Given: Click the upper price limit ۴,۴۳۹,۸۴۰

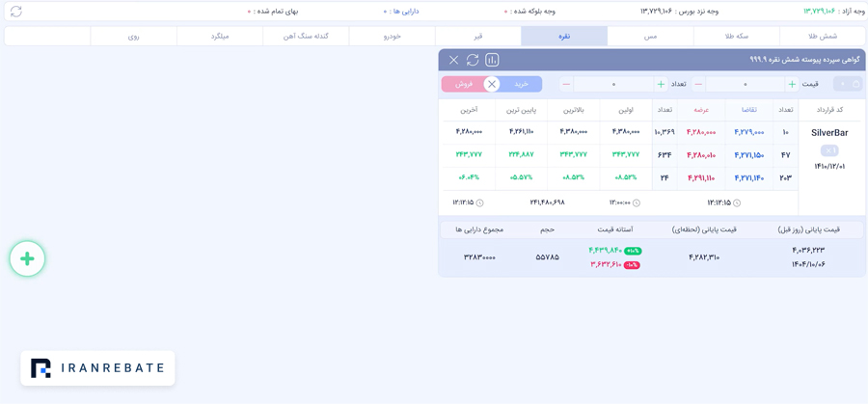Looking at the screenshot, I should 605,250.
